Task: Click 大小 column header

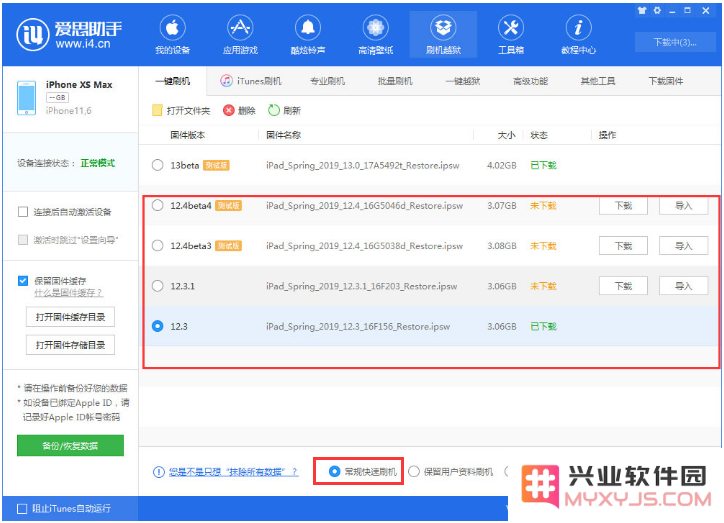Action: pos(506,135)
